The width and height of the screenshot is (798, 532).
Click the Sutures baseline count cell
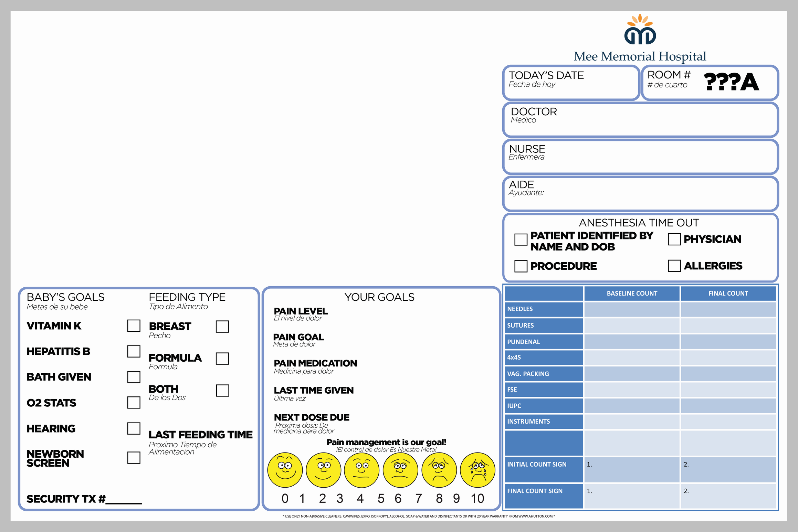(x=632, y=326)
